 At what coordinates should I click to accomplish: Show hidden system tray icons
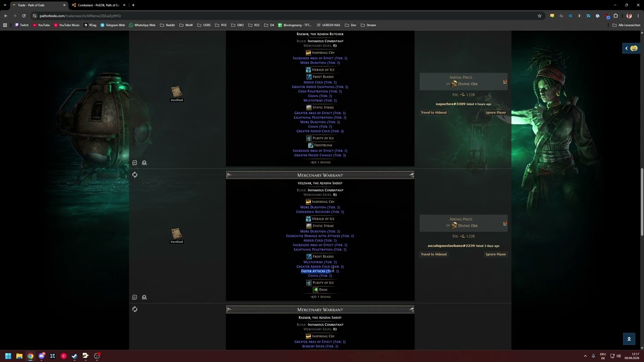click(585, 356)
